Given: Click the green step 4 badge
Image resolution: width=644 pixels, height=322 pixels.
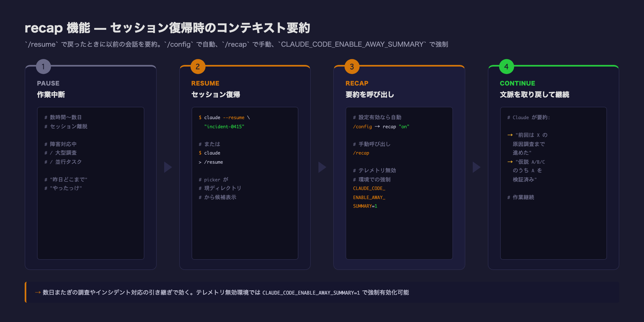Looking at the screenshot, I should (x=506, y=67).
